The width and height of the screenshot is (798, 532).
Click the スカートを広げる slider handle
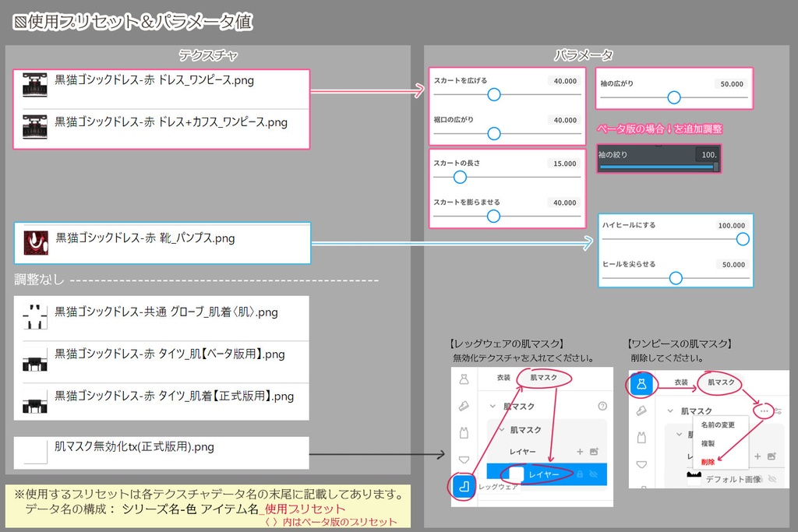coord(494,94)
